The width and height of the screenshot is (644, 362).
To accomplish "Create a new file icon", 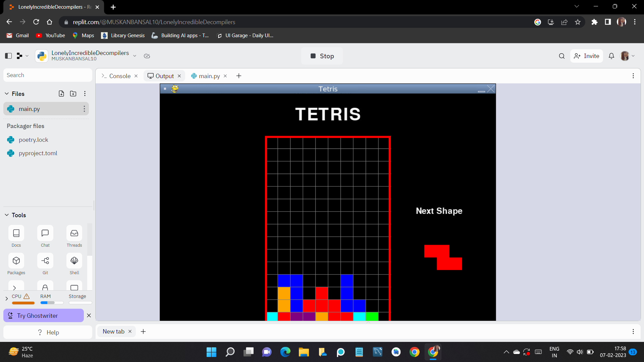I will [x=61, y=94].
